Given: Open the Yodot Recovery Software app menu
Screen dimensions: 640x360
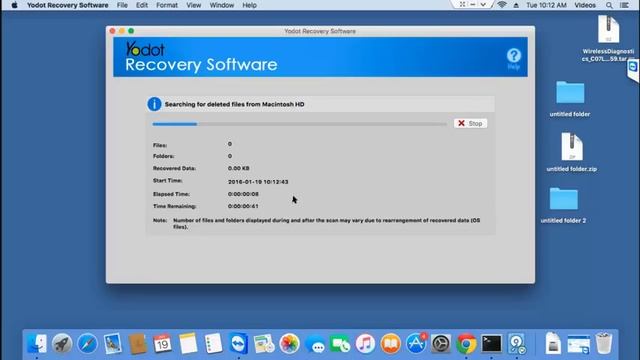Looking at the screenshot, I should (68, 5).
